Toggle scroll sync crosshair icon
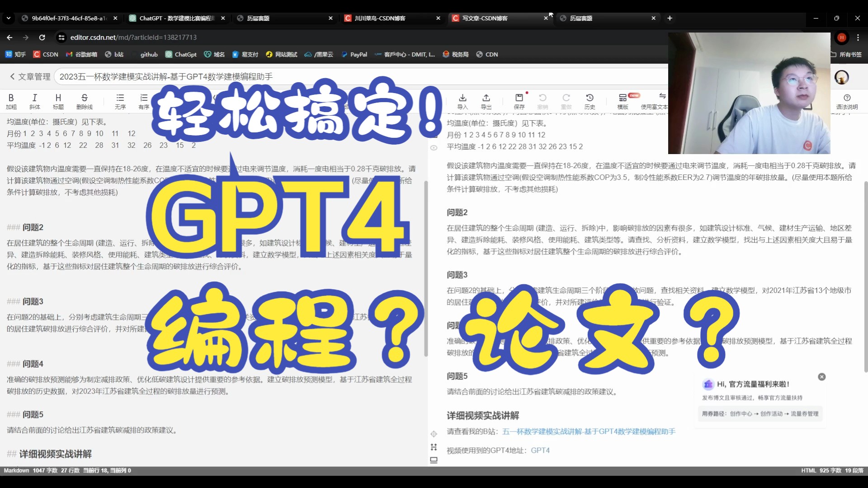 click(434, 434)
